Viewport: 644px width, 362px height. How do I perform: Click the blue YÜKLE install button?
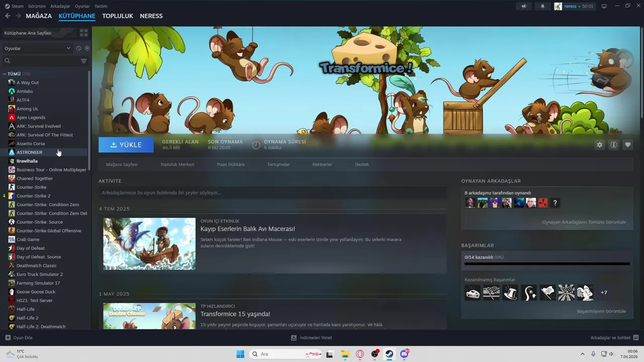click(x=126, y=145)
